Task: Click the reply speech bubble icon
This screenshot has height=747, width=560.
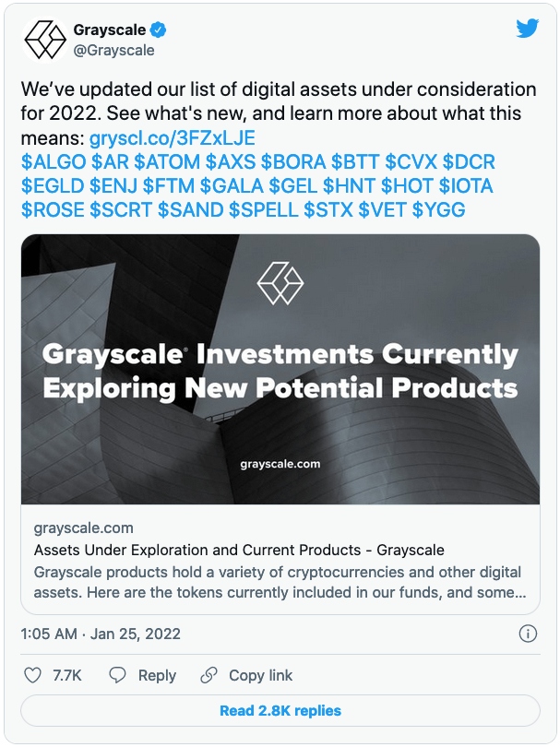Action: click(117, 675)
